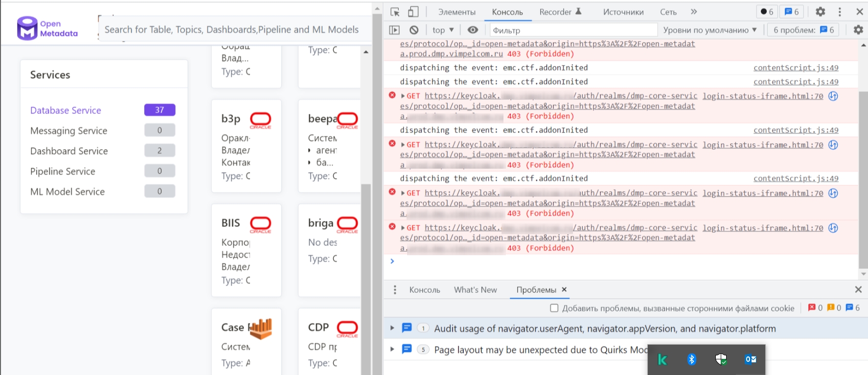This screenshot has width=868, height=375.
Task: Click the Open Metadata logo
Action: [x=47, y=28]
